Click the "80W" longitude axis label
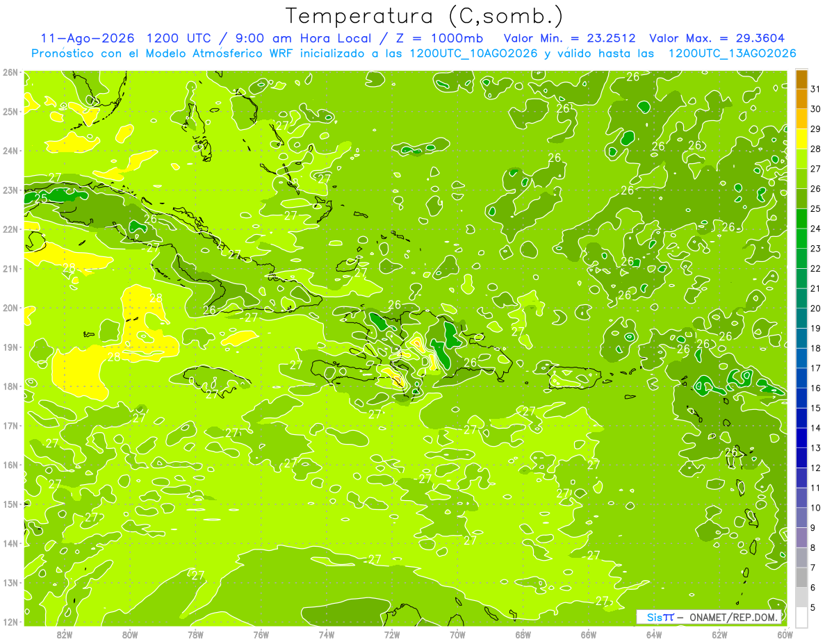This screenshot has width=834, height=644. coord(130,634)
